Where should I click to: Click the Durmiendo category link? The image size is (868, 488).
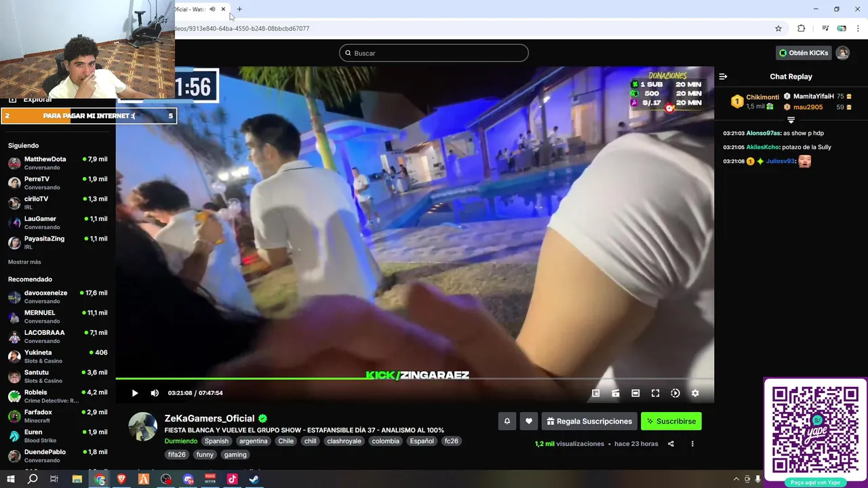180,441
